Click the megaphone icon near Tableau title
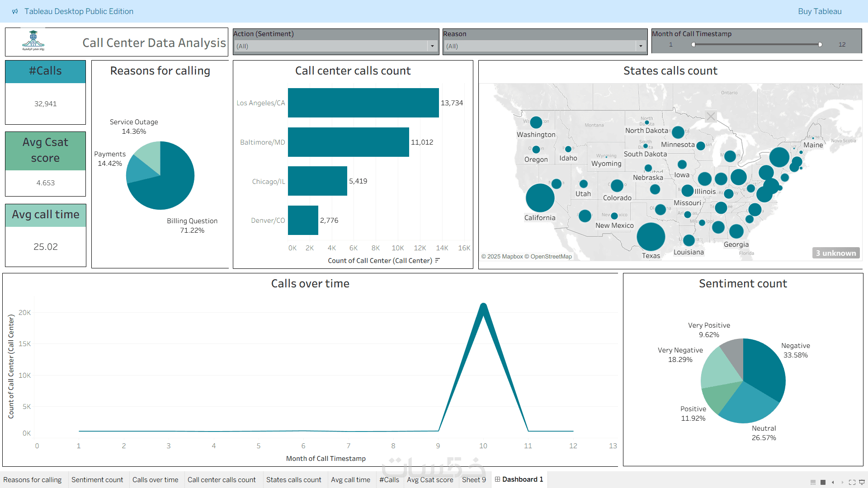This screenshot has height=488, width=868. pos(15,11)
